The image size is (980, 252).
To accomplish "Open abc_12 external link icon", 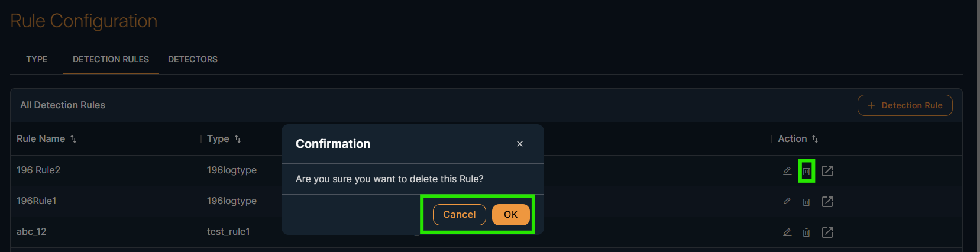I will (x=827, y=232).
